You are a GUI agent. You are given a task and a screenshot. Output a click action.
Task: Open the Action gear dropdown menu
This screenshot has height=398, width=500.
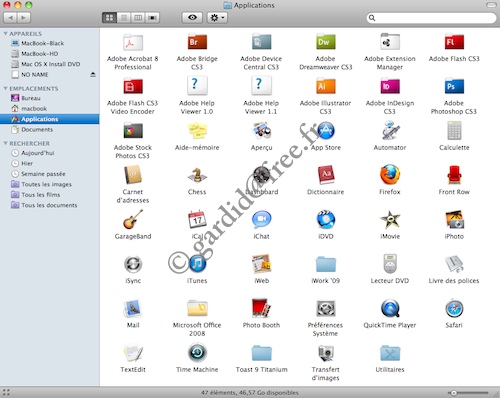point(217,18)
